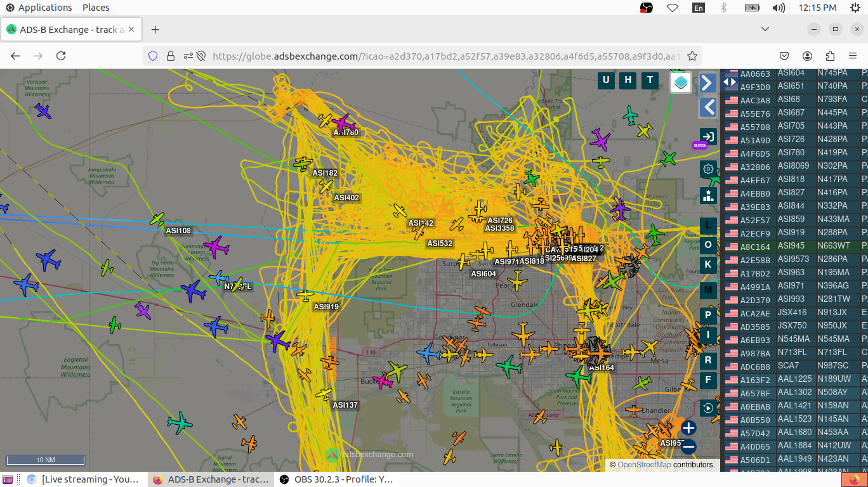
Task: Switch to Live streaming YouTube taskbar window
Action: [83, 479]
